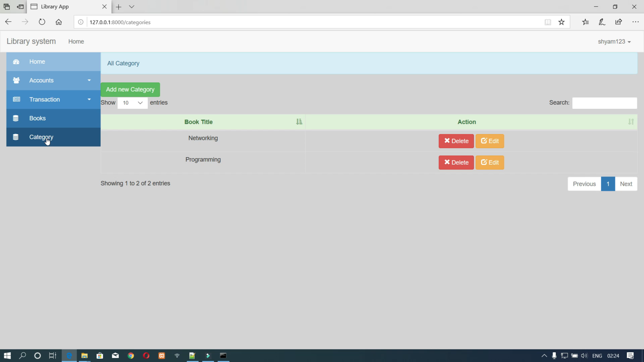Click the category Search field
This screenshot has height=362, width=644.
click(x=604, y=103)
